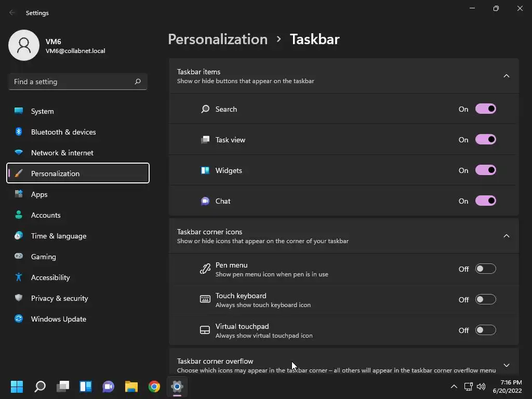Click the Start button on the taskbar
The height and width of the screenshot is (399, 532).
pyautogui.click(x=17, y=387)
